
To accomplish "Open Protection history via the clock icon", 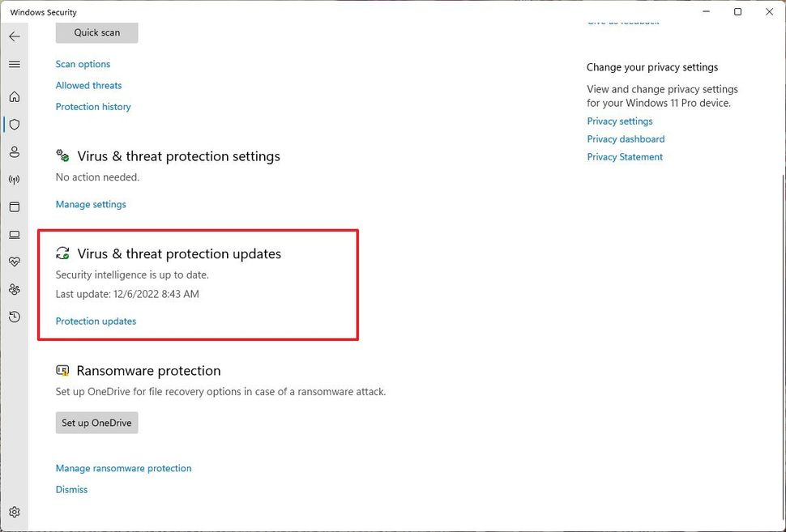I will click(x=15, y=317).
